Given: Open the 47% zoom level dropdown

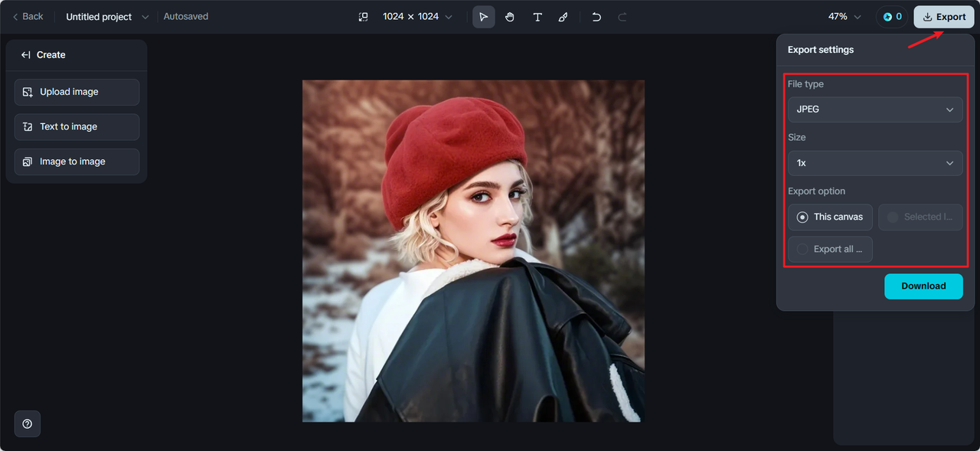Looking at the screenshot, I should click(x=844, y=17).
